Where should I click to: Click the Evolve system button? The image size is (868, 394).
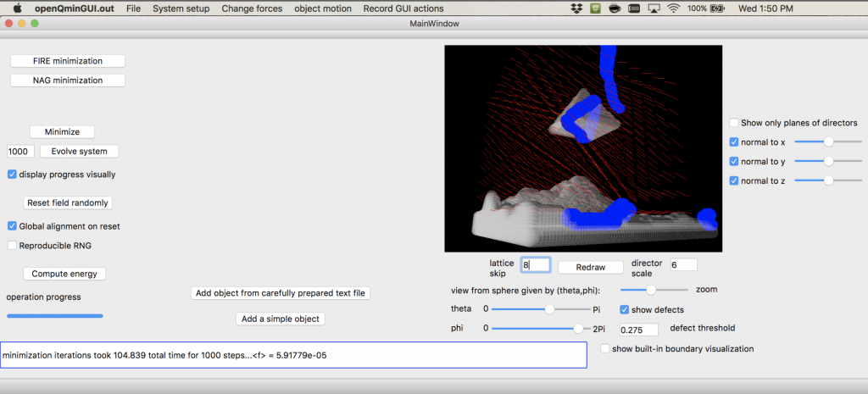[80, 151]
